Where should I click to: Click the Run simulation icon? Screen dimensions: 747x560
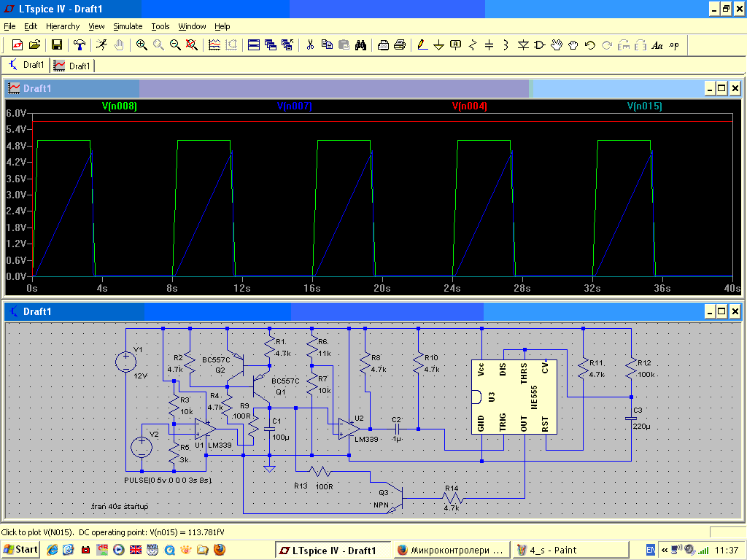click(x=101, y=44)
